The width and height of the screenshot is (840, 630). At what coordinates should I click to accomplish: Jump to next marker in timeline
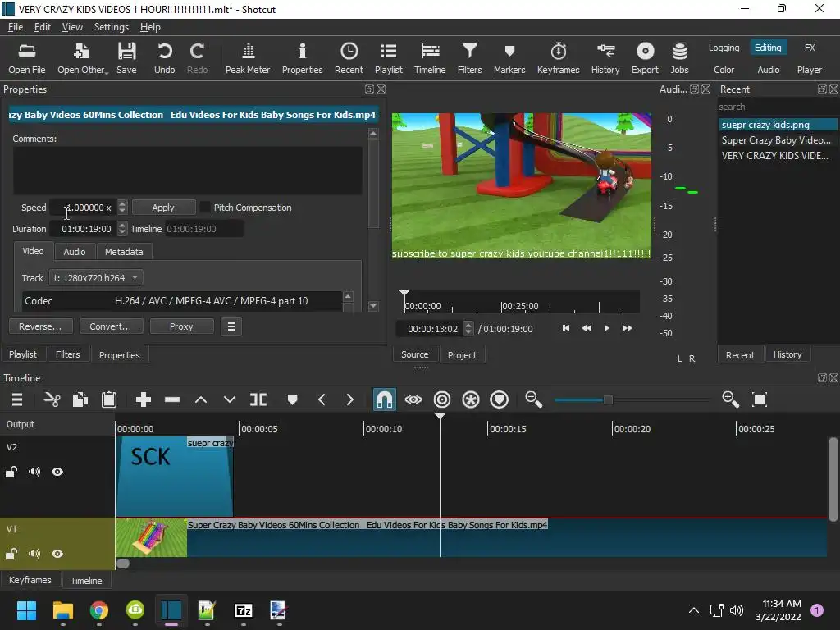(x=349, y=399)
